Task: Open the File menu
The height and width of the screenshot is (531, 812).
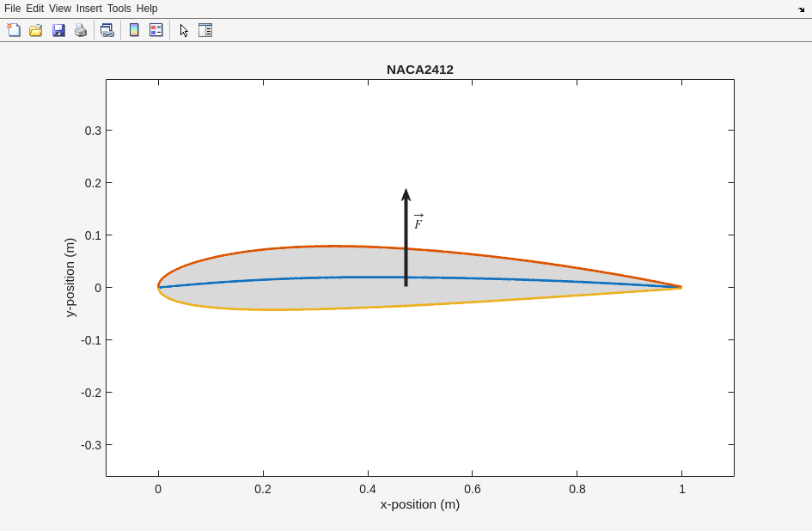Action: click(12, 9)
